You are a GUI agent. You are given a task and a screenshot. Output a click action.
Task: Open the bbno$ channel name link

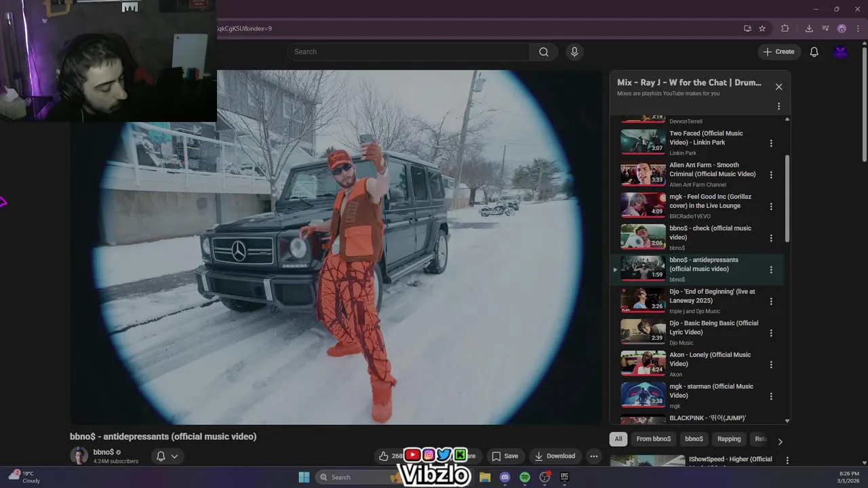104,452
